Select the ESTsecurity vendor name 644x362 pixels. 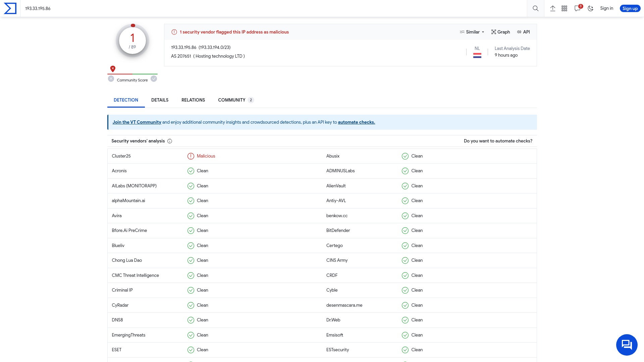(337, 350)
